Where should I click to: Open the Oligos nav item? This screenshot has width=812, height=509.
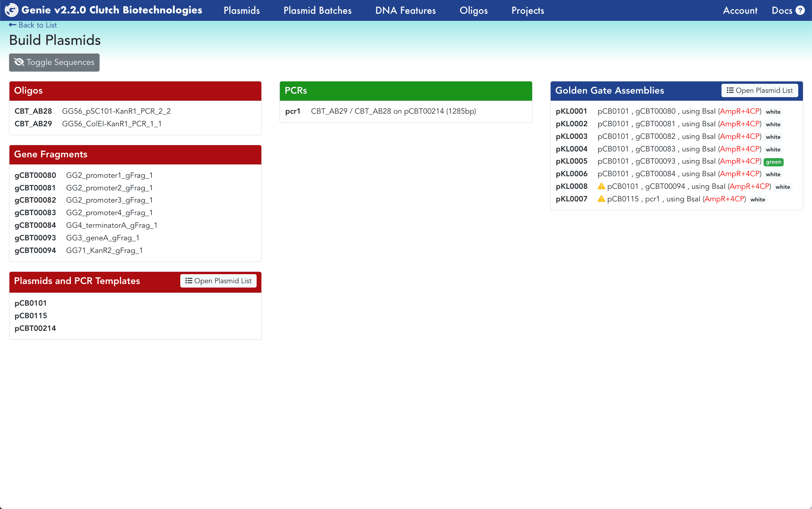[x=474, y=11]
